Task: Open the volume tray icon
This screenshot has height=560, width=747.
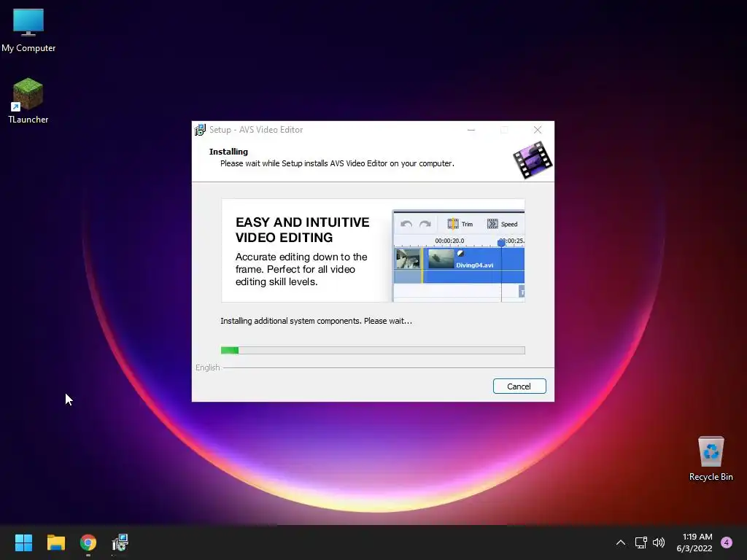Action: pyautogui.click(x=659, y=542)
